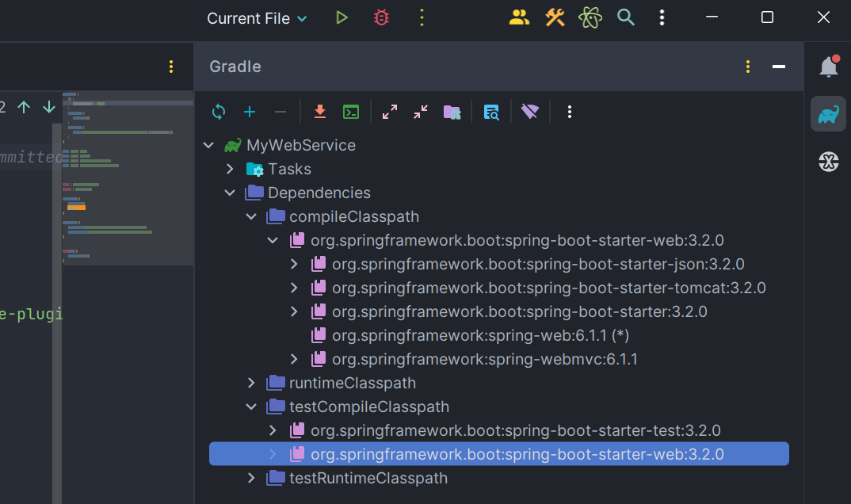Screen dimensions: 851x504
Task: Collapse spring-boot-starter-web under compileClasspath
Action: 273,240
